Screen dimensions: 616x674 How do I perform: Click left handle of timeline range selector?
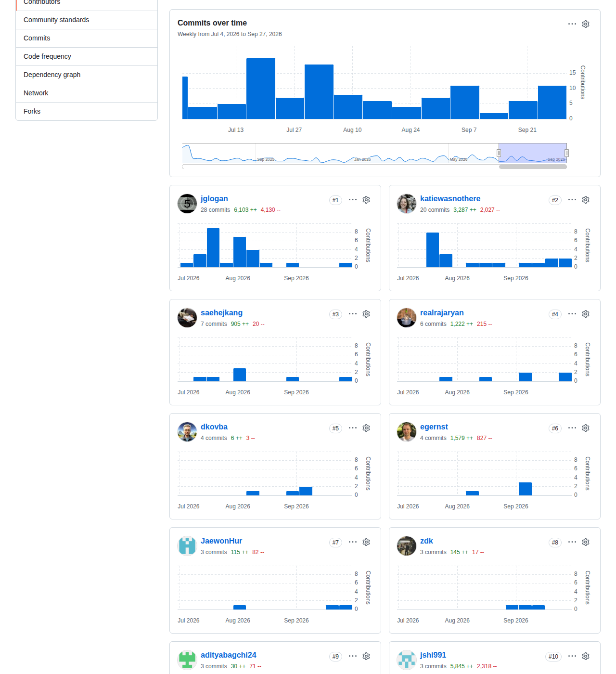point(499,153)
